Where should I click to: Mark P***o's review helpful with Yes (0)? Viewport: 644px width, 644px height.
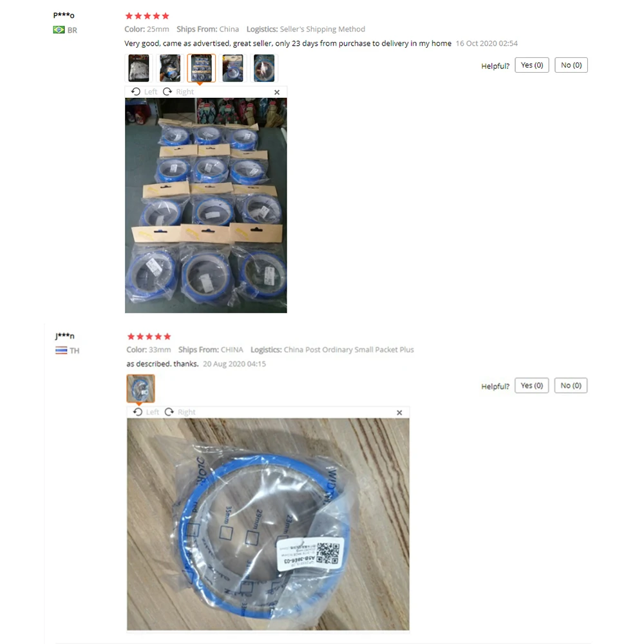(532, 65)
